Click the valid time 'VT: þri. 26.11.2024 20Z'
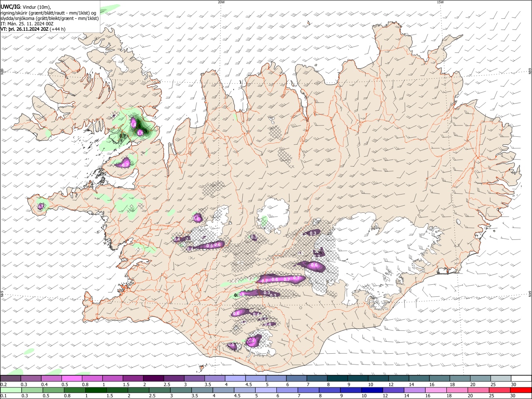The image size is (532, 399). [25, 29]
